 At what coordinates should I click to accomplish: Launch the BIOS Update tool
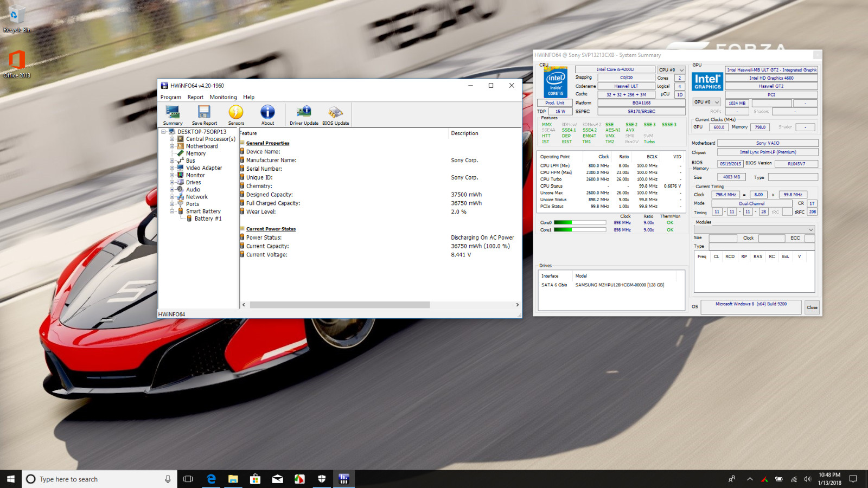point(335,115)
